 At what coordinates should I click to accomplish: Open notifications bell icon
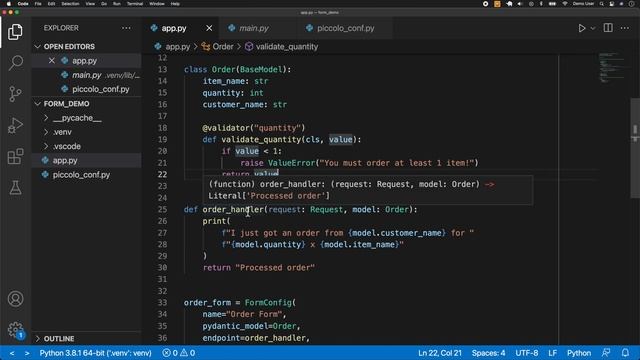(625, 353)
